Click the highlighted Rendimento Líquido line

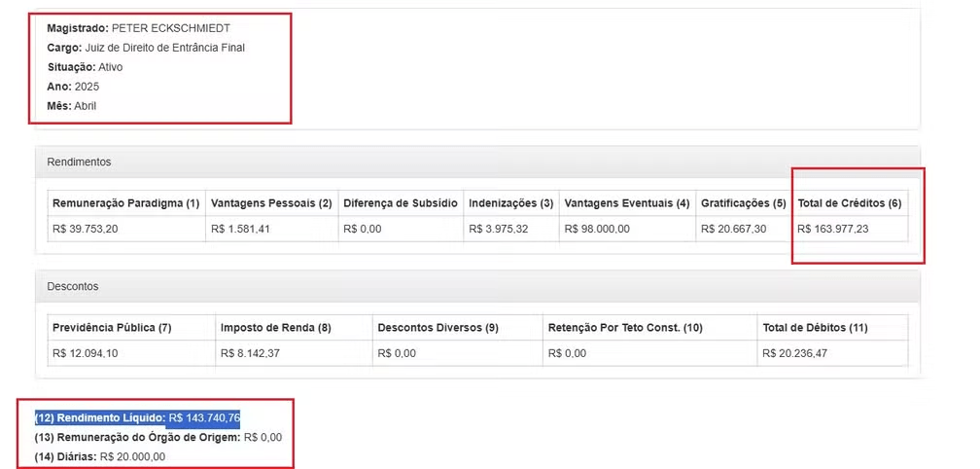pos(137,417)
